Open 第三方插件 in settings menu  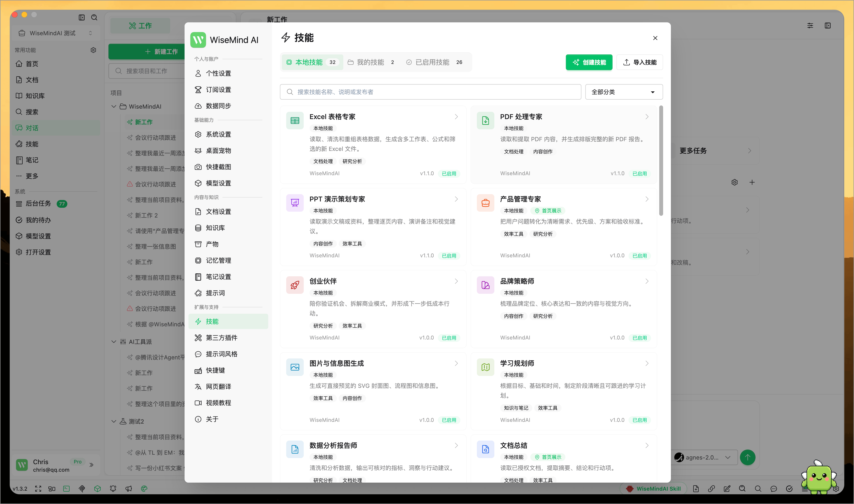coord(228,338)
